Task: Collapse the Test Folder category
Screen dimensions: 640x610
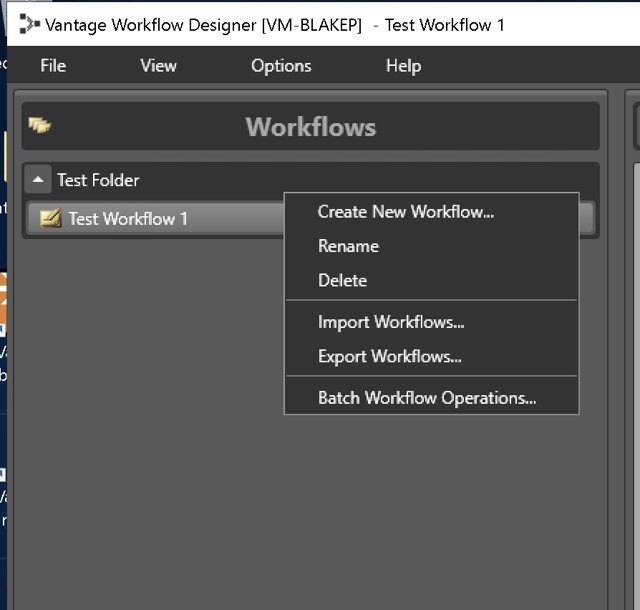Action: 38,179
